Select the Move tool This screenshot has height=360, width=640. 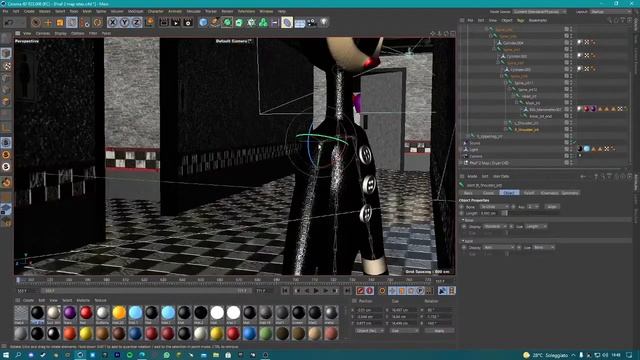[48, 22]
